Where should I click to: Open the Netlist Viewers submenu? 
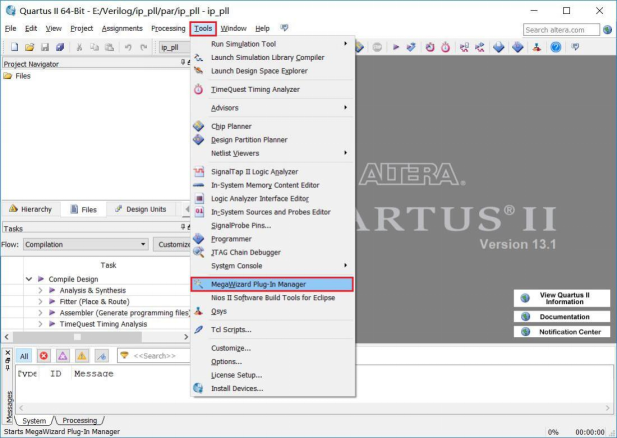(x=273, y=153)
